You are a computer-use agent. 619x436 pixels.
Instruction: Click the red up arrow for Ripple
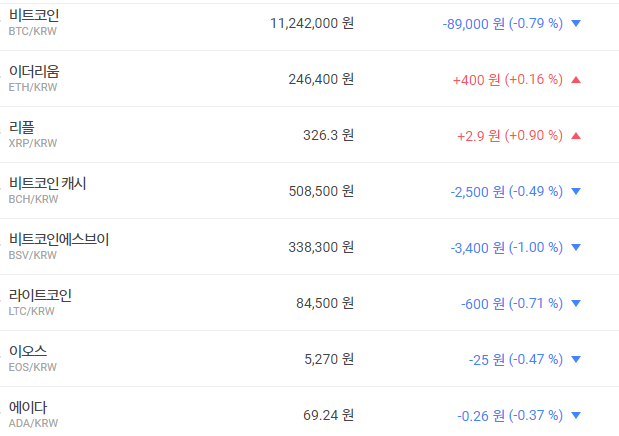(x=575, y=135)
